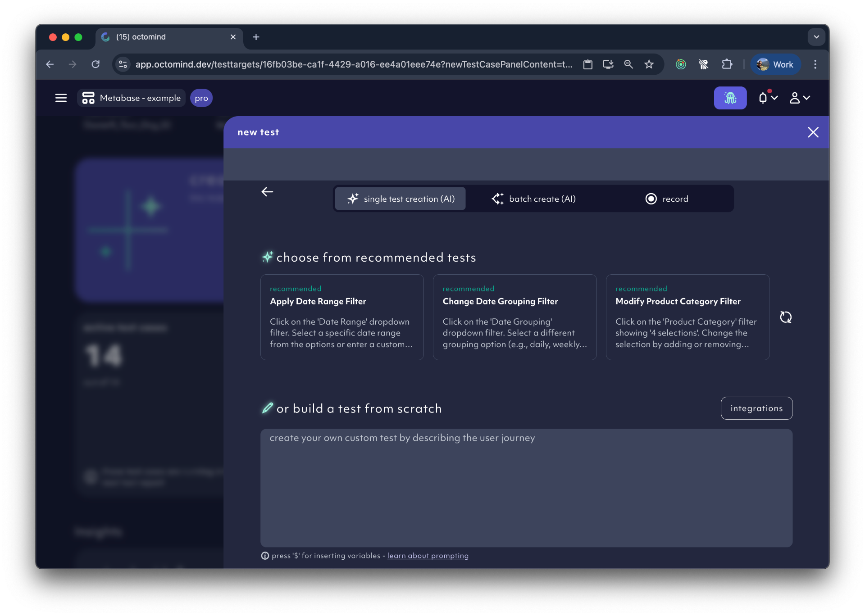
Task: Switch to record mode
Action: 667,199
